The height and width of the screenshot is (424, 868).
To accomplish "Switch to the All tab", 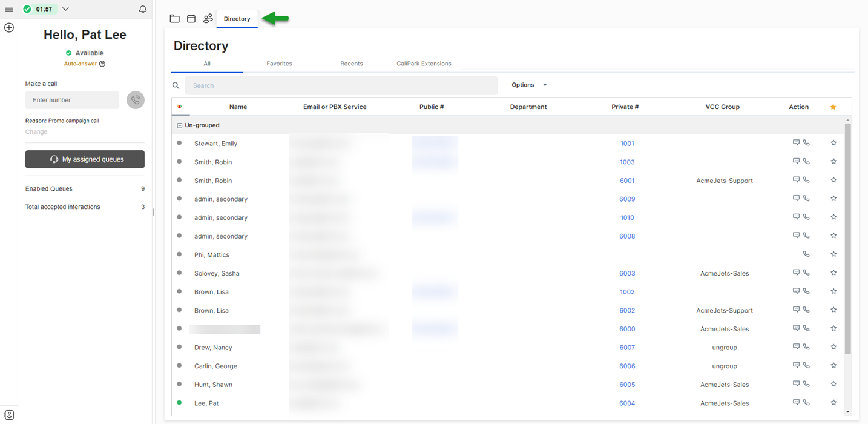I will (x=207, y=64).
